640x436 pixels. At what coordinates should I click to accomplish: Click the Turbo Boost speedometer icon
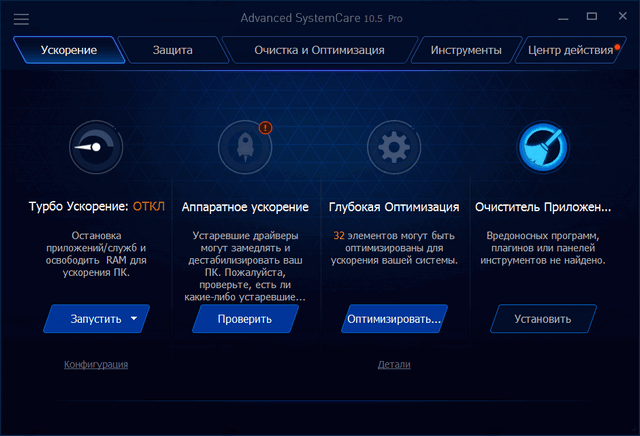96,147
